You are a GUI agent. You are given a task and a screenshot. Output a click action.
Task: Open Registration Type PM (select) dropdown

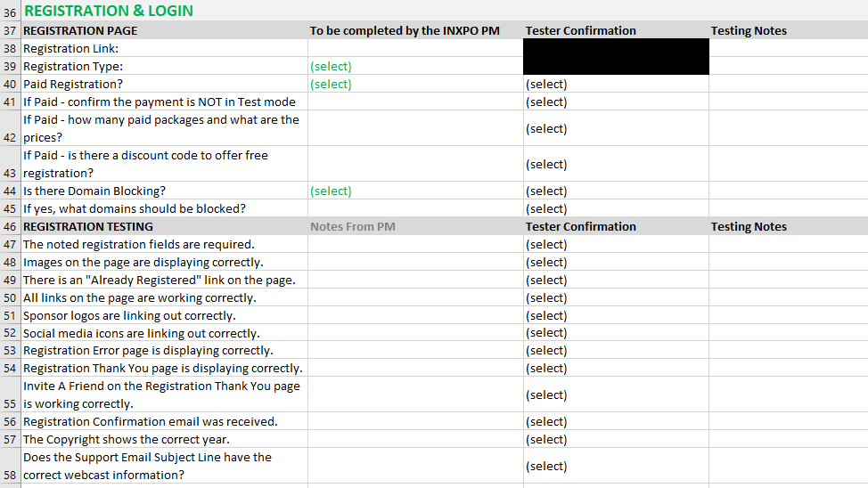pos(331,67)
